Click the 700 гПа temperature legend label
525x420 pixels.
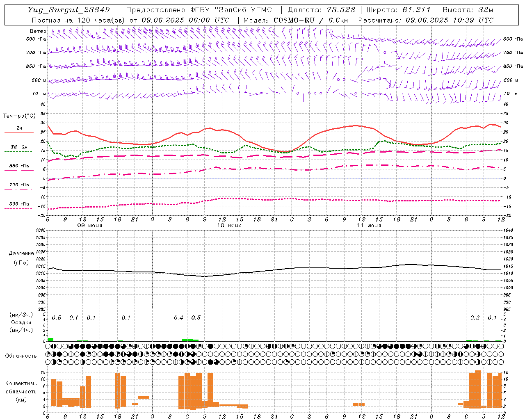tap(19, 185)
